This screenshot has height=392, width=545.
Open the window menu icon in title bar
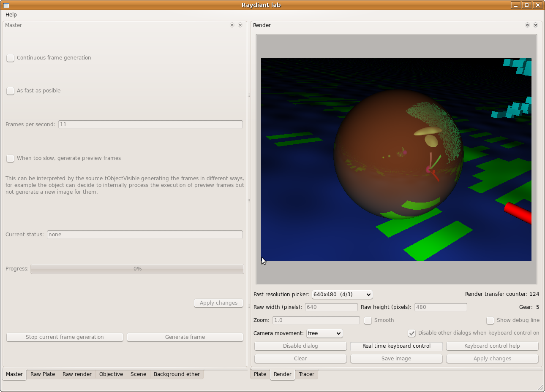pos(6,5)
